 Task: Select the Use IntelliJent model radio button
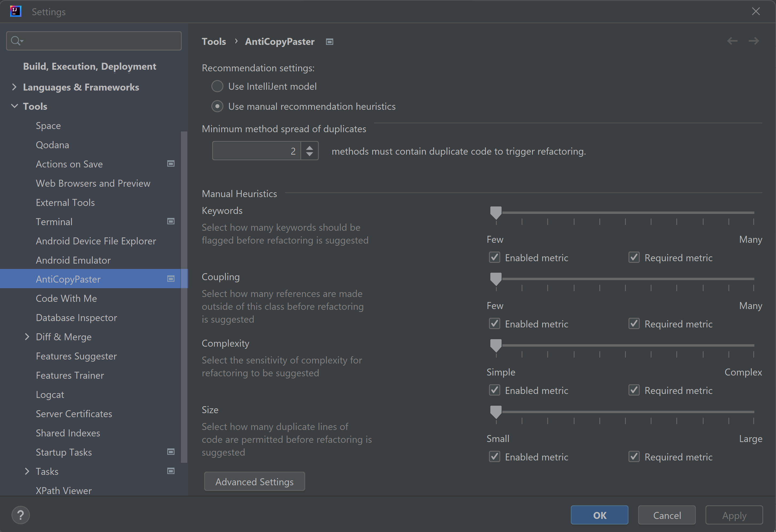tap(217, 87)
